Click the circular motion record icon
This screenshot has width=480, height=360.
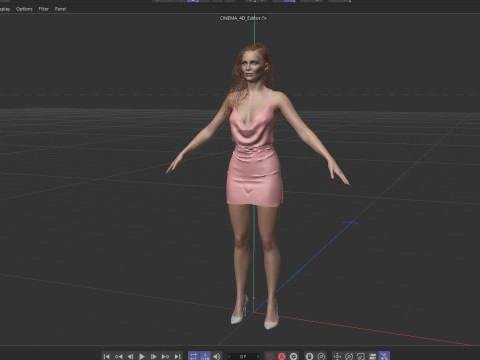coord(321,356)
